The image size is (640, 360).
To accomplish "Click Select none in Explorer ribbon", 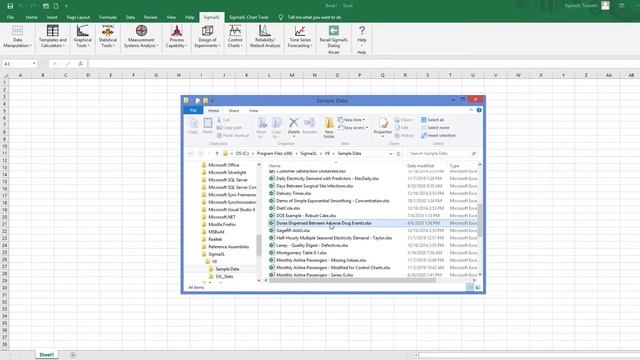I will [435, 128].
